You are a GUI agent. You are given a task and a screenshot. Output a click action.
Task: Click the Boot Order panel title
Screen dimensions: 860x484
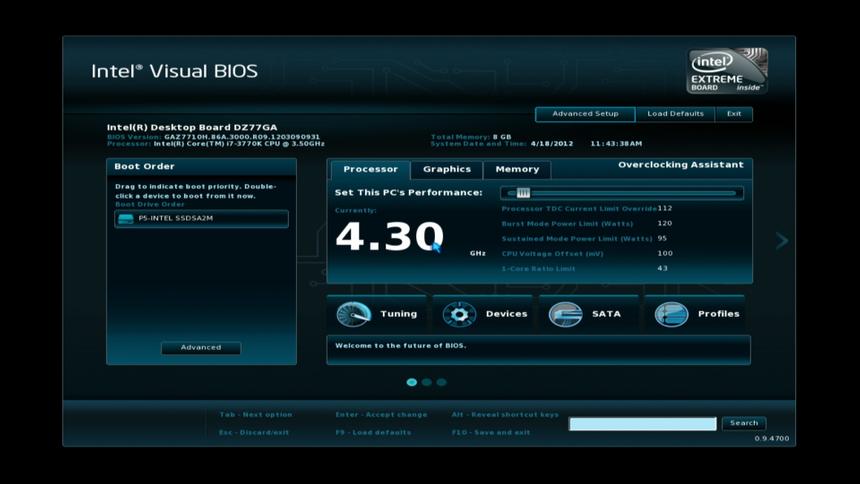click(x=144, y=166)
